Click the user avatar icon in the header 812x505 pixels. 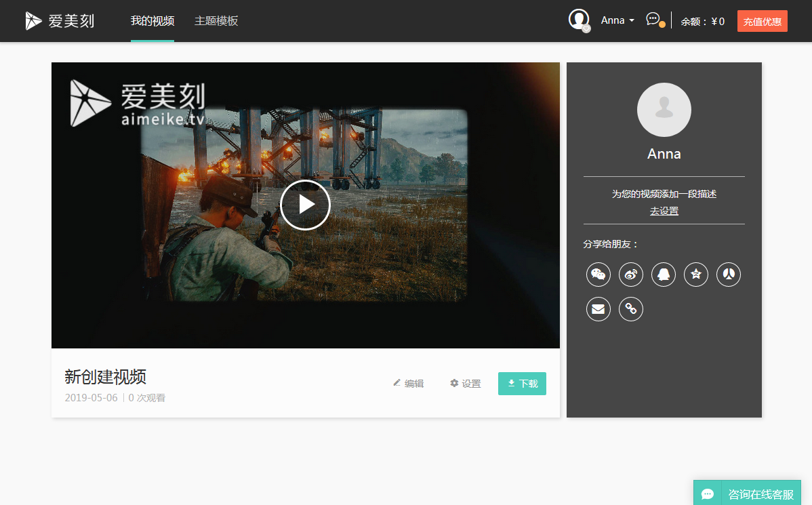[x=579, y=20]
